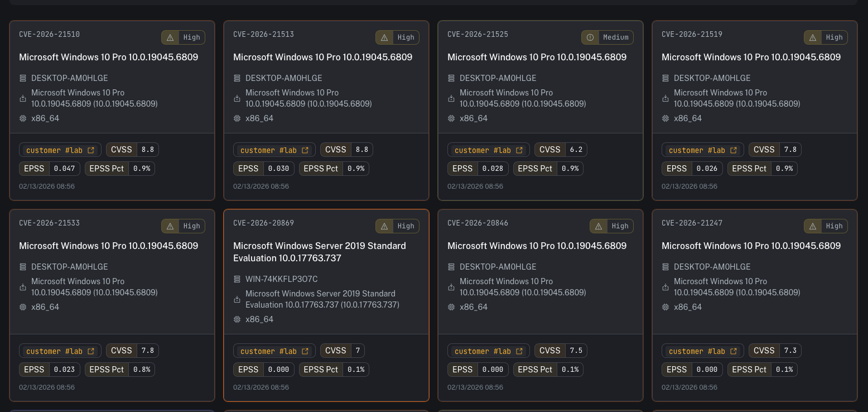
Task: Click the CVSS 7 badge on CVE-2026-20869
Action: click(343, 351)
